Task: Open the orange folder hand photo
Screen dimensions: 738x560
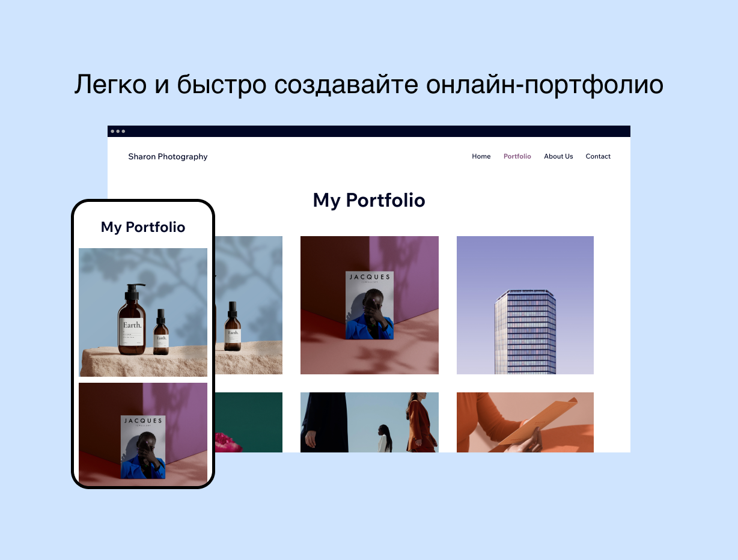Action: click(x=525, y=422)
